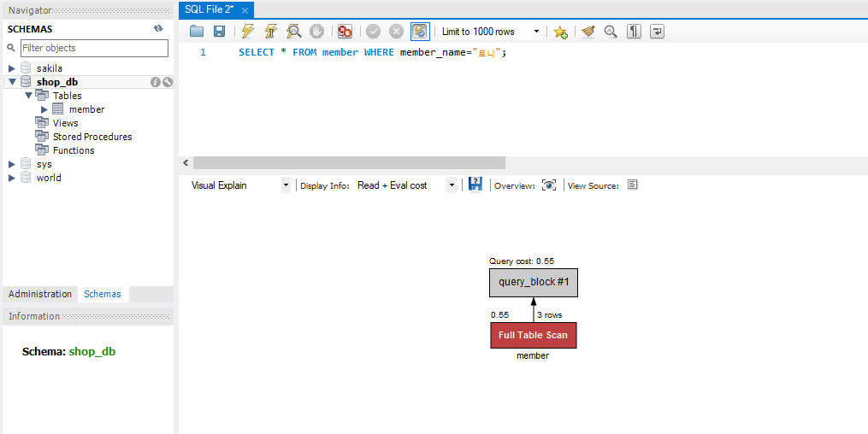This screenshot has width=868, height=434.
Task: Run Explain plan magnifier-lightning icon
Action: 293,32
